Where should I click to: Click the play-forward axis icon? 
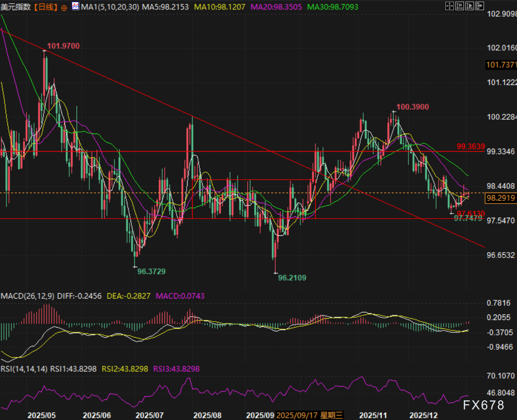click(470, 6)
